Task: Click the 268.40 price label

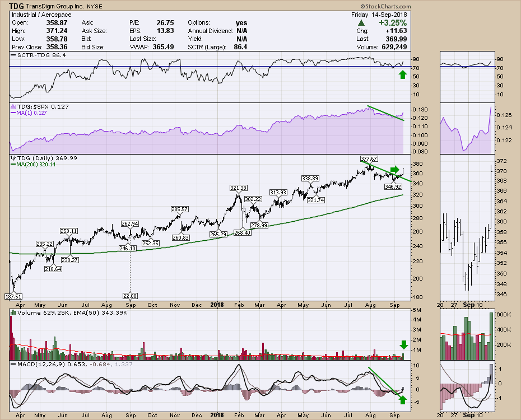Action: (242, 233)
